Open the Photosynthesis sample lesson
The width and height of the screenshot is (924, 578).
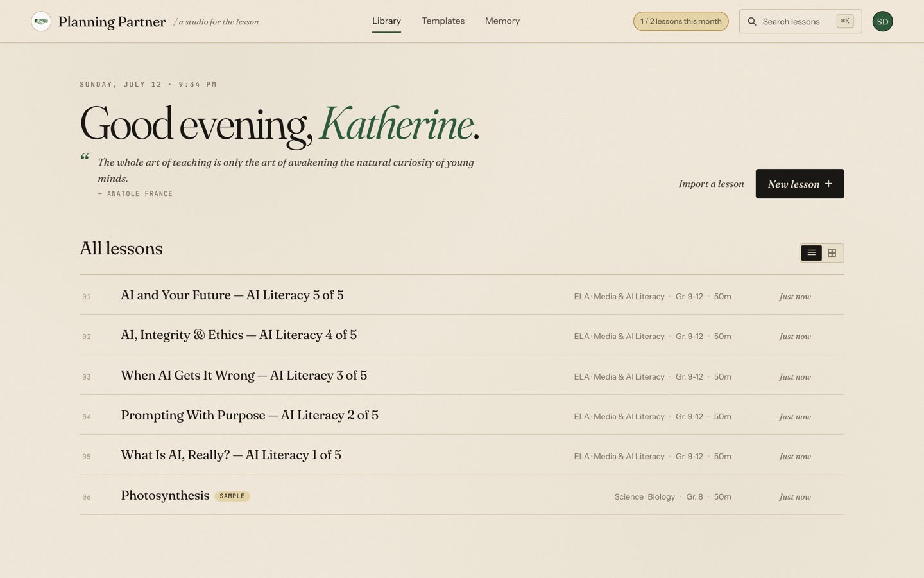point(462,496)
